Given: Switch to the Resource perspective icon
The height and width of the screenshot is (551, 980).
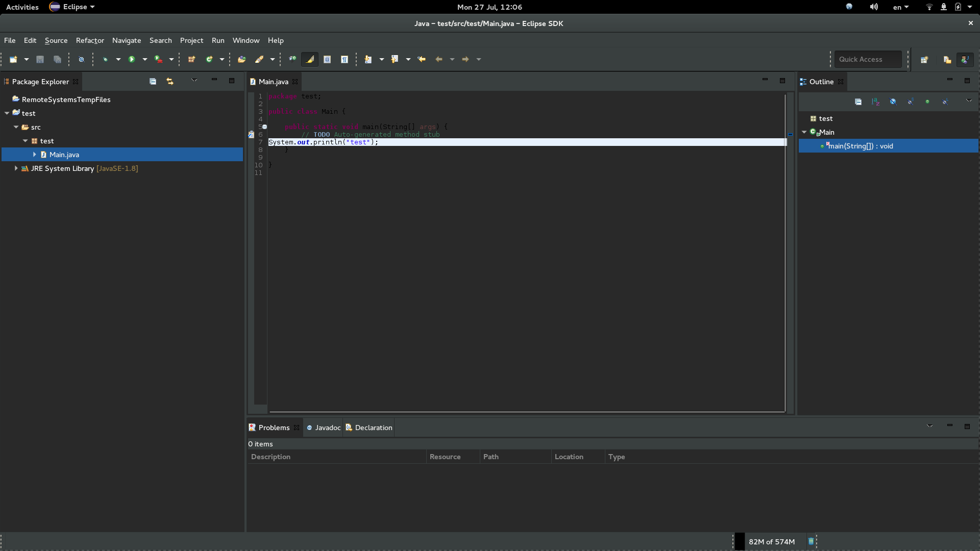Looking at the screenshot, I should [947, 59].
